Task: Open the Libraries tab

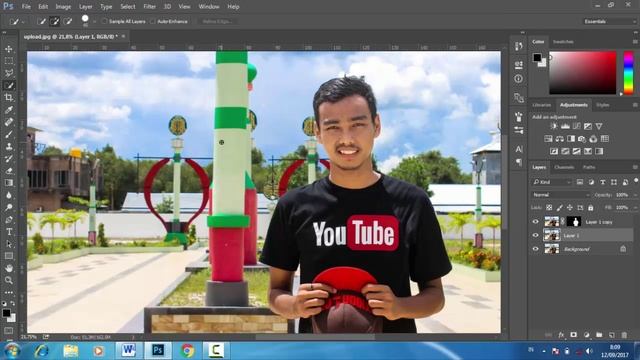Action: (x=542, y=105)
